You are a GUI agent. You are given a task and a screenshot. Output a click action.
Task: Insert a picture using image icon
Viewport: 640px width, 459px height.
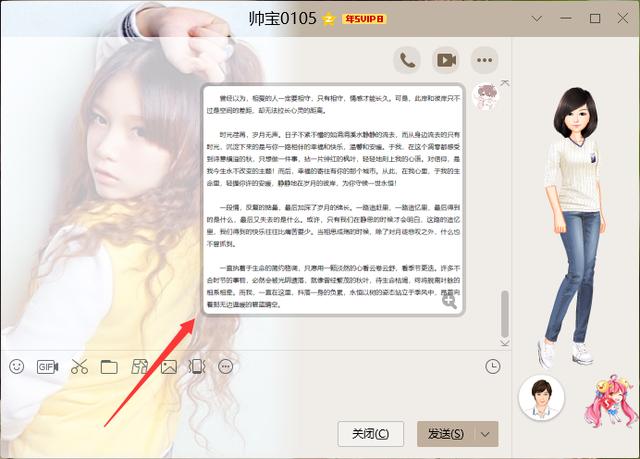pyautogui.click(x=169, y=367)
